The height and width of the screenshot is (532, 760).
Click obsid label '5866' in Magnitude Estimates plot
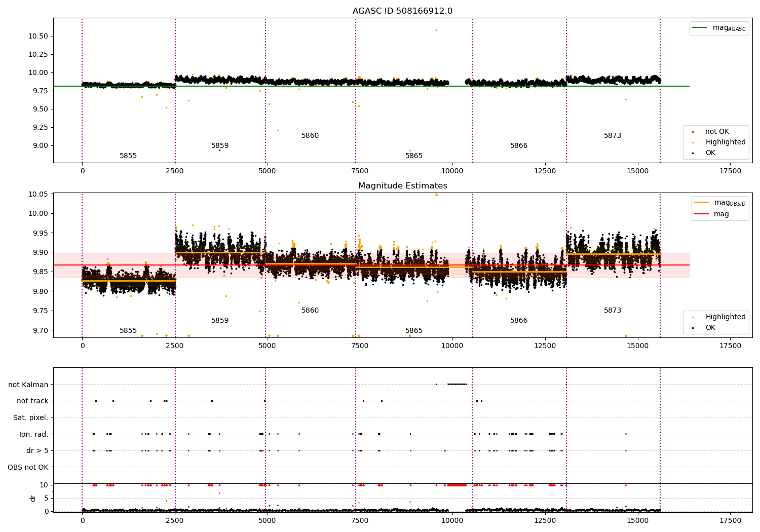click(519, 320)
